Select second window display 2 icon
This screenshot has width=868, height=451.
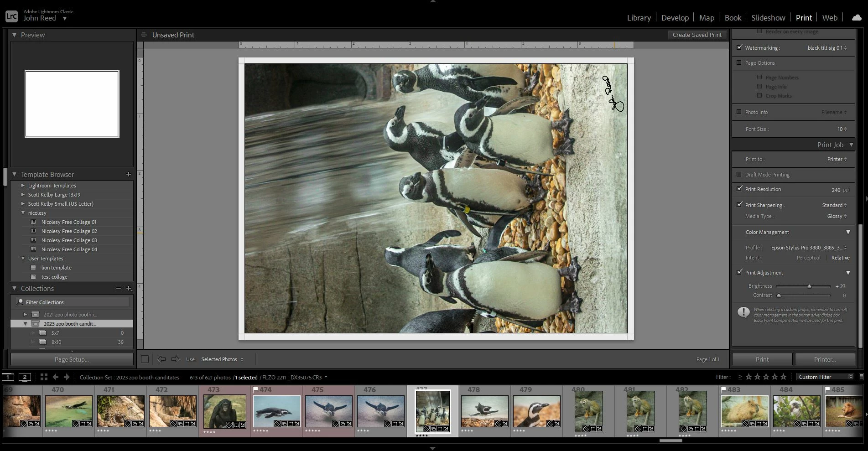(x=25, y=377)
